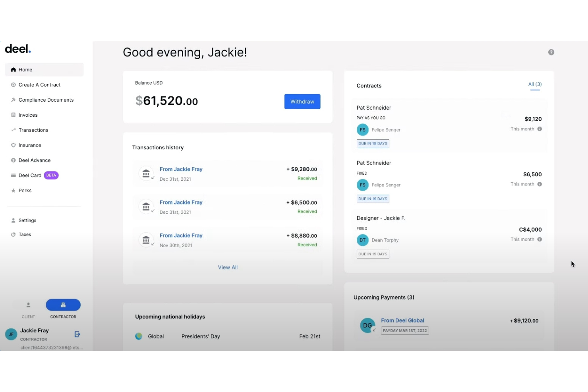Image resolution: width=588 pixels, height=392 pixels.
Task: Click the Withdraw button
Action: coord(302,102)
